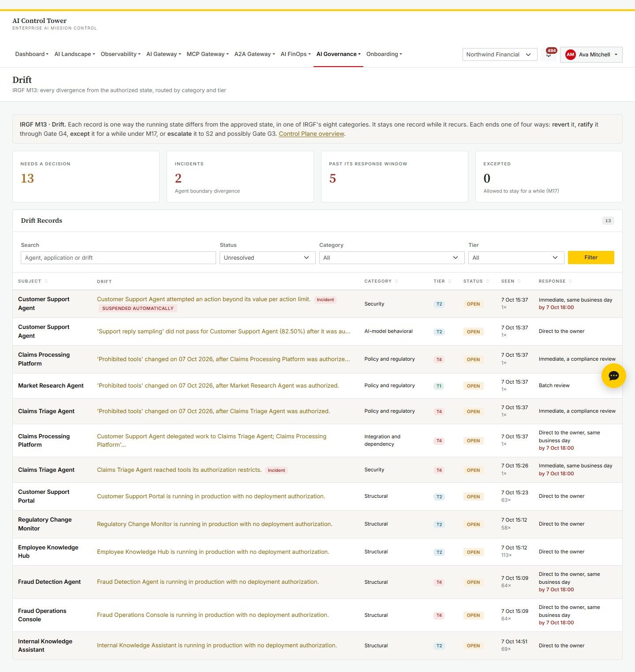Expand the Status filter set to Unresolved
The image size is (635, 672).
267,258
